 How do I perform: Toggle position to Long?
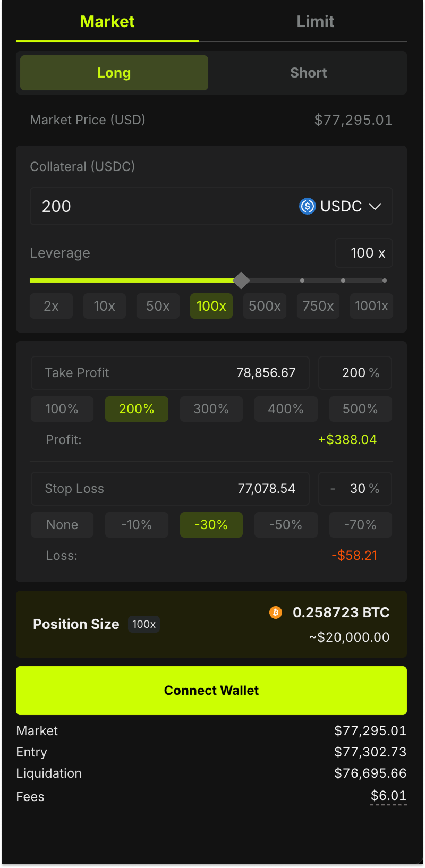pyautogui.click(x=114, y=73)
